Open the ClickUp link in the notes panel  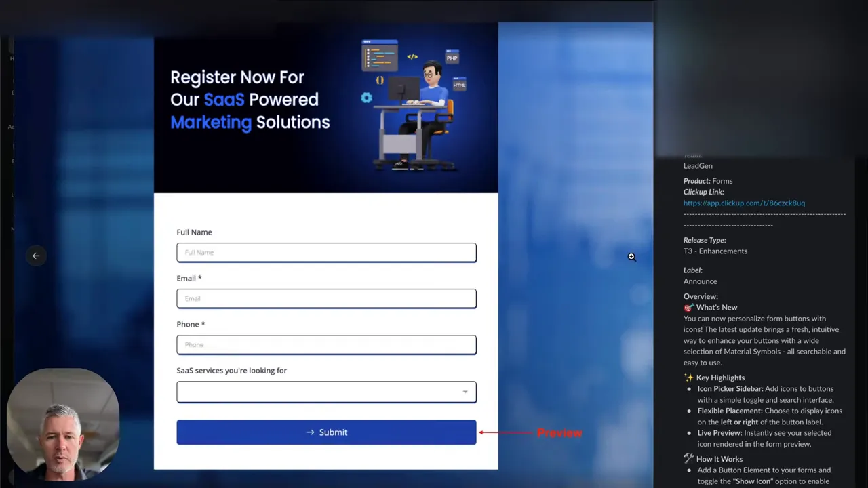[744, 203]
